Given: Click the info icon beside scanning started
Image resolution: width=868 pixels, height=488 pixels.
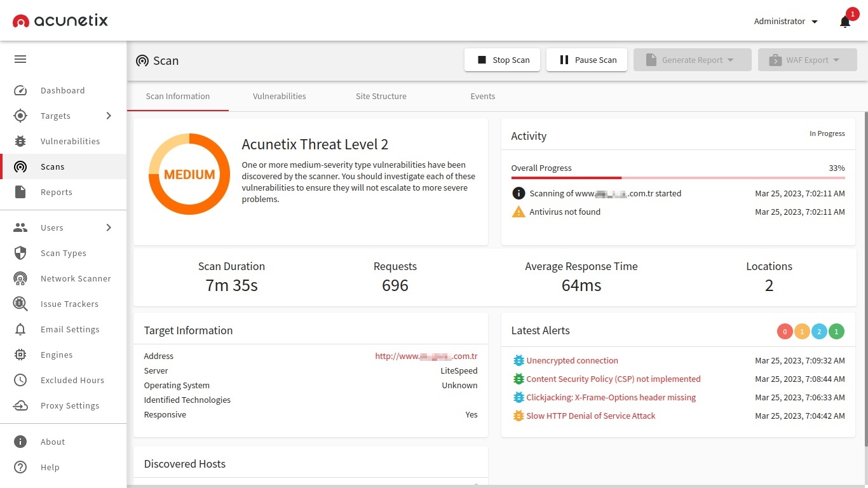Looking at the screenshot, I should point(519,193).
